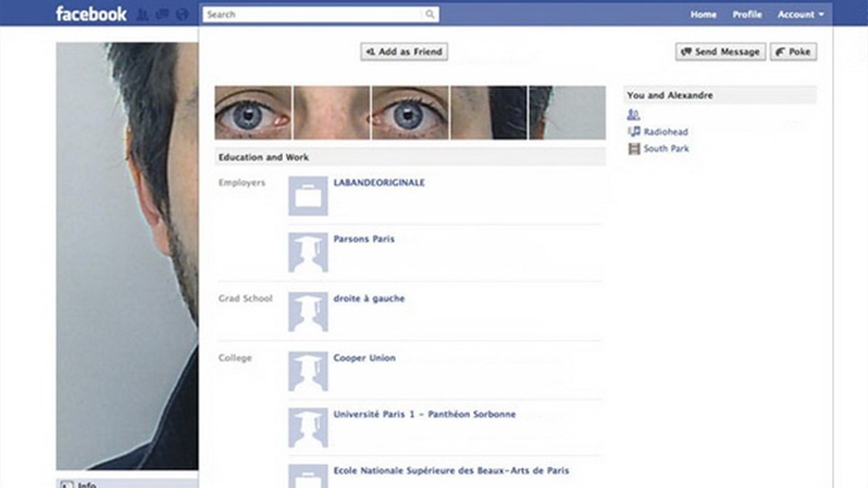Click the search magnifier icon
The image size is (868, 488).
click(x=430, y=14)
